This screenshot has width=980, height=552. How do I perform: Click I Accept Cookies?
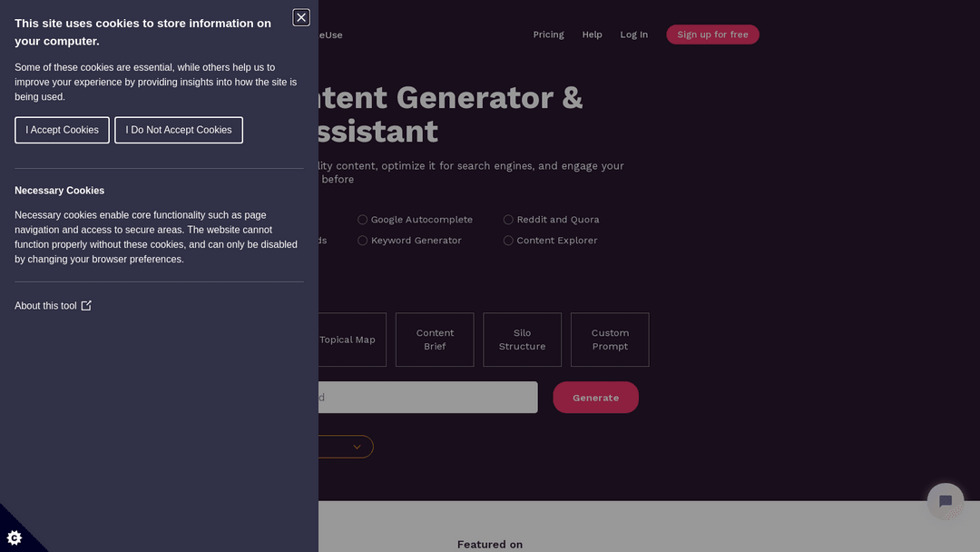coord(62,130)
